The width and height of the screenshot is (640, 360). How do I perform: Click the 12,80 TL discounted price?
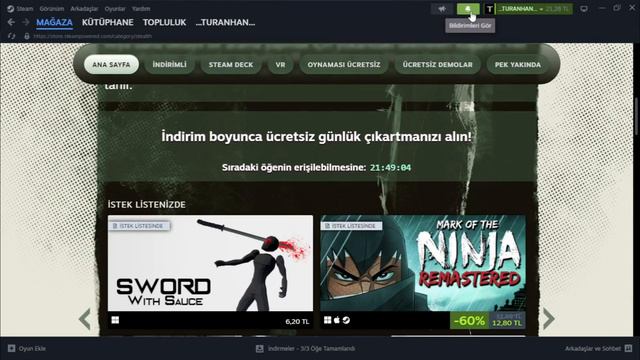507,323
